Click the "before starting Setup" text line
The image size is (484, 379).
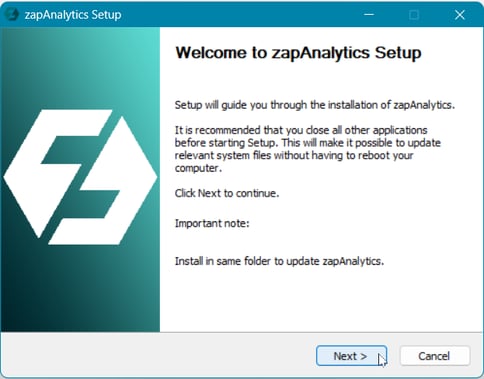pos(308,143)
